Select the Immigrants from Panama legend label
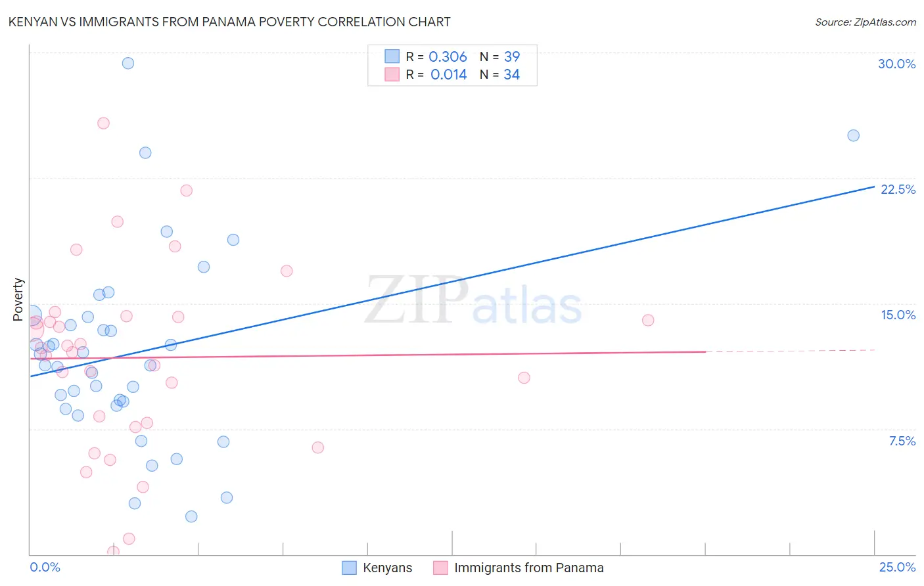Image resolution: width=924 pixels, height=586 pixels. (x=529, y=568)
